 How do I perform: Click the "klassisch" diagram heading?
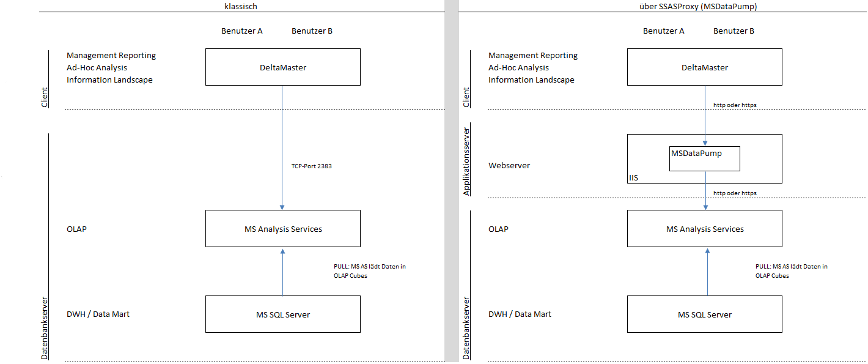[x=241, y=7]
